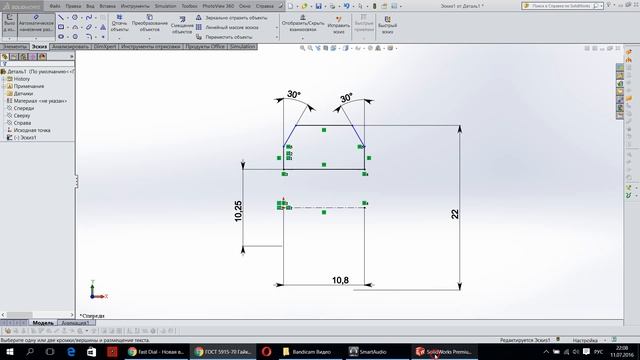Click Repair Sketch (Исправить эскиз) tool
Image resolution: width=640 pixels, height=360 pixels.
point(338,25)
